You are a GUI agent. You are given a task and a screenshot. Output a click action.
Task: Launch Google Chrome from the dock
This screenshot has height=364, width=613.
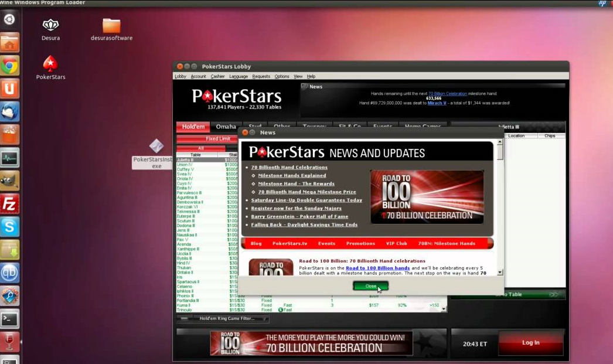[x=9, y=66]
